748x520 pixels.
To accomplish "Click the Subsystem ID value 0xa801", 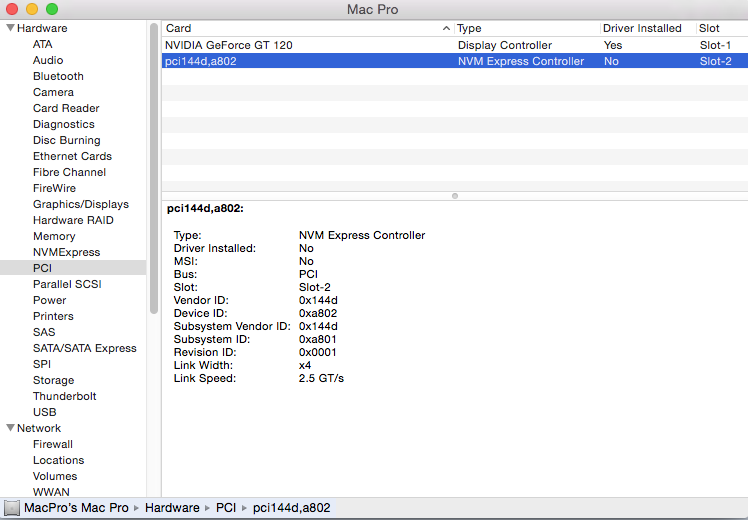I will point(318,339).
